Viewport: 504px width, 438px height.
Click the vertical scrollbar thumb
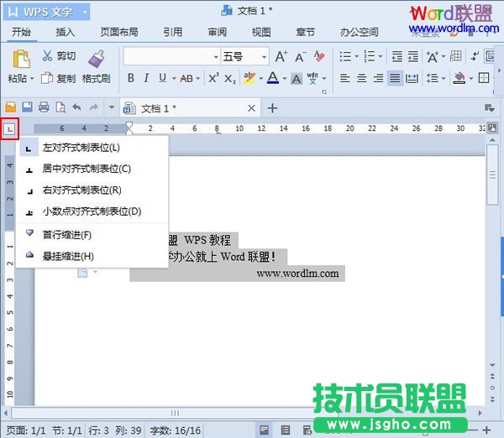click(492, 175)
